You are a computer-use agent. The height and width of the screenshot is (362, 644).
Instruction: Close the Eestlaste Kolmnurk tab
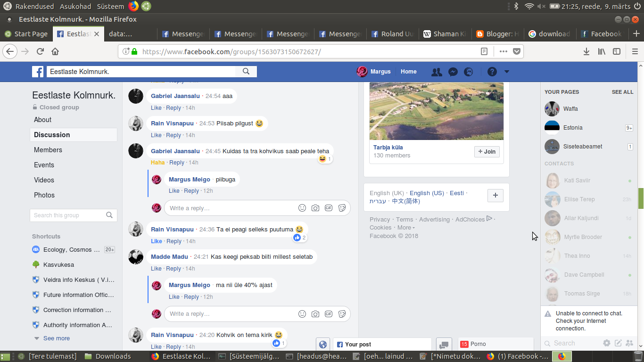[97, 34]
